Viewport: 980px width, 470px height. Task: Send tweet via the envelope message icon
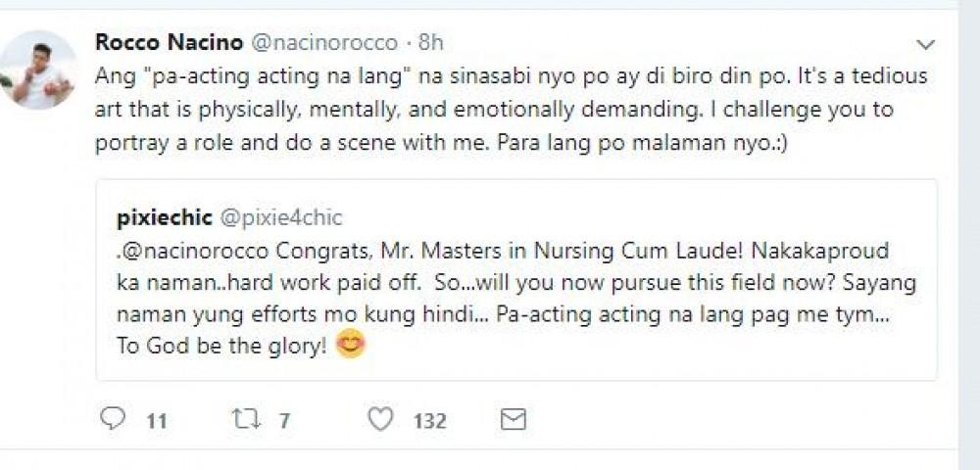click(x=513, y=419)
